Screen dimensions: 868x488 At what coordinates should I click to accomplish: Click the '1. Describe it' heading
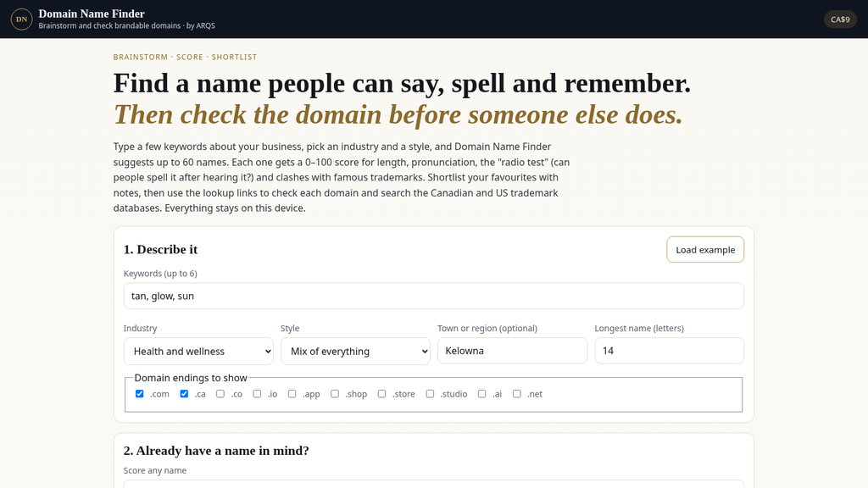point(160,250)
